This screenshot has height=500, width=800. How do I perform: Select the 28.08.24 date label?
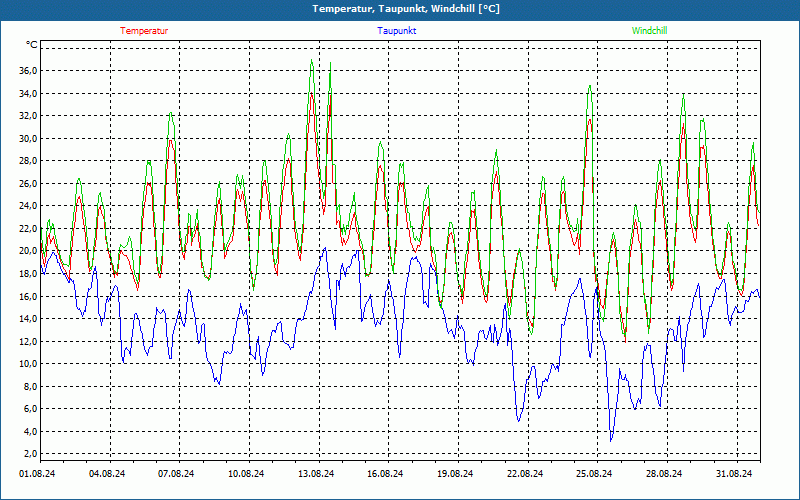tap(664, 473)
